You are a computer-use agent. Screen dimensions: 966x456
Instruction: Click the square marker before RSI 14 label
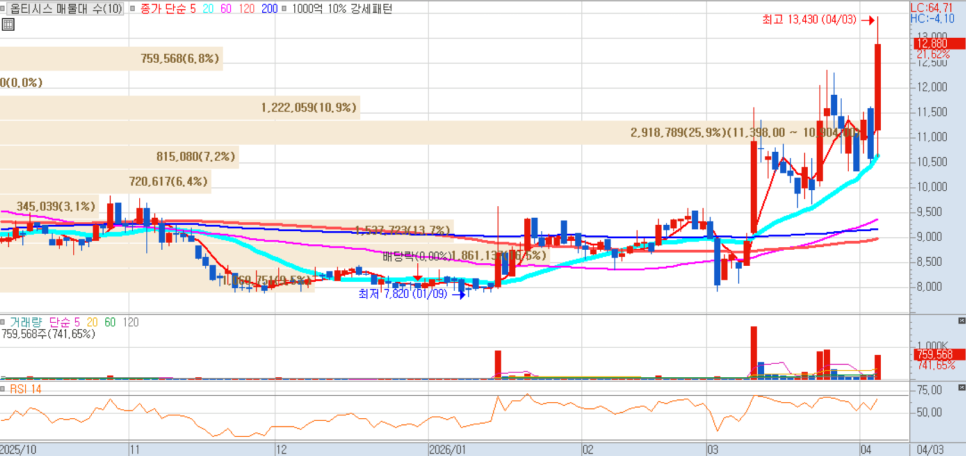click(3, 388)
